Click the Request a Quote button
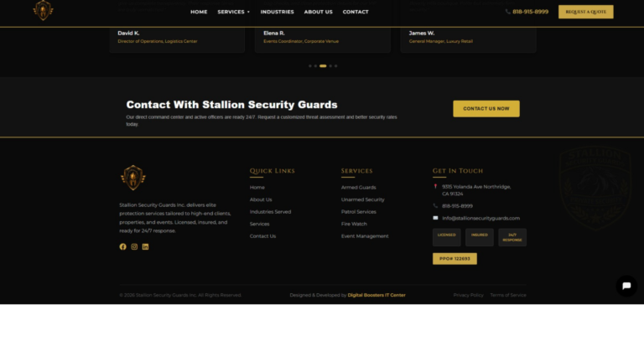The image size is (644, 362). (x=585, y=12)
